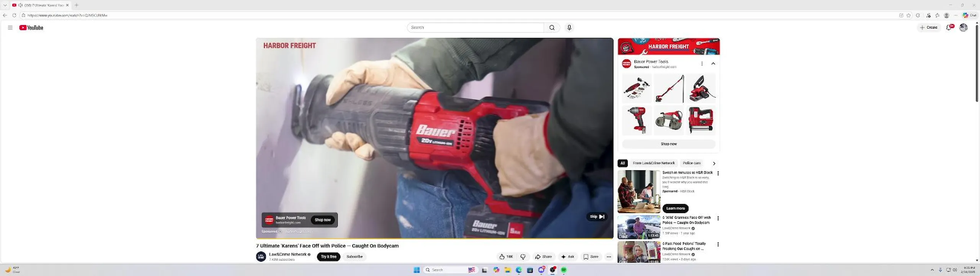Open the browser favorites list icon
Screen dimensions: 980x276
pos(937,15)
